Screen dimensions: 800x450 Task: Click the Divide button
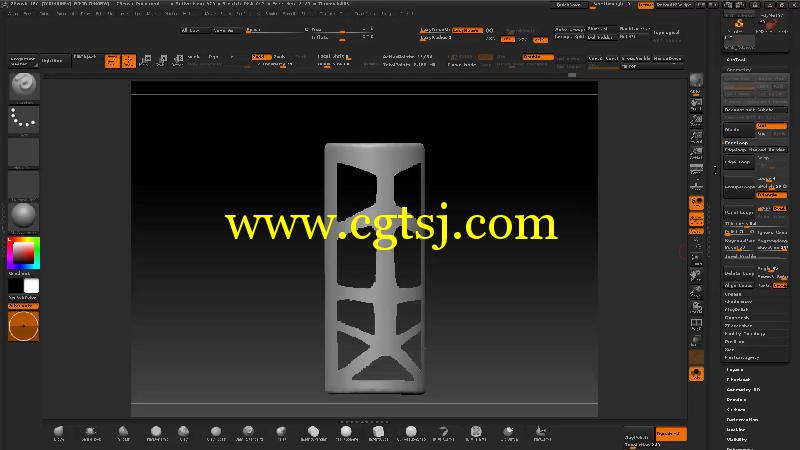(x=739, y=129)
